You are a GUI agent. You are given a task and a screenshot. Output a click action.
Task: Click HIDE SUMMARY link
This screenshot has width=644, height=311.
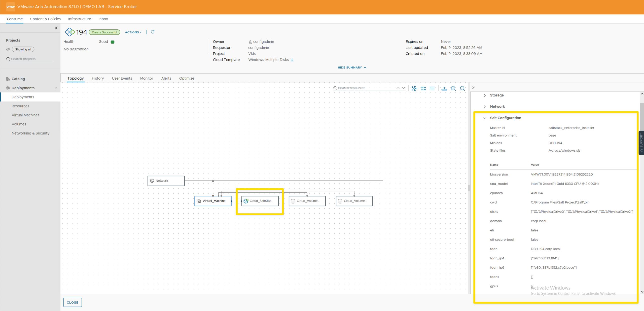click(x=352, y=67)
